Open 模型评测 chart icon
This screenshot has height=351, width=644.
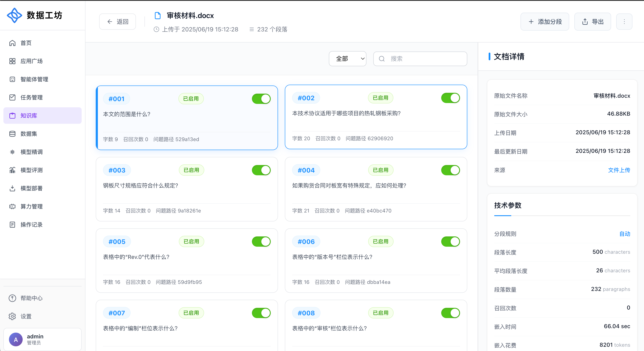tap(12, 170)
